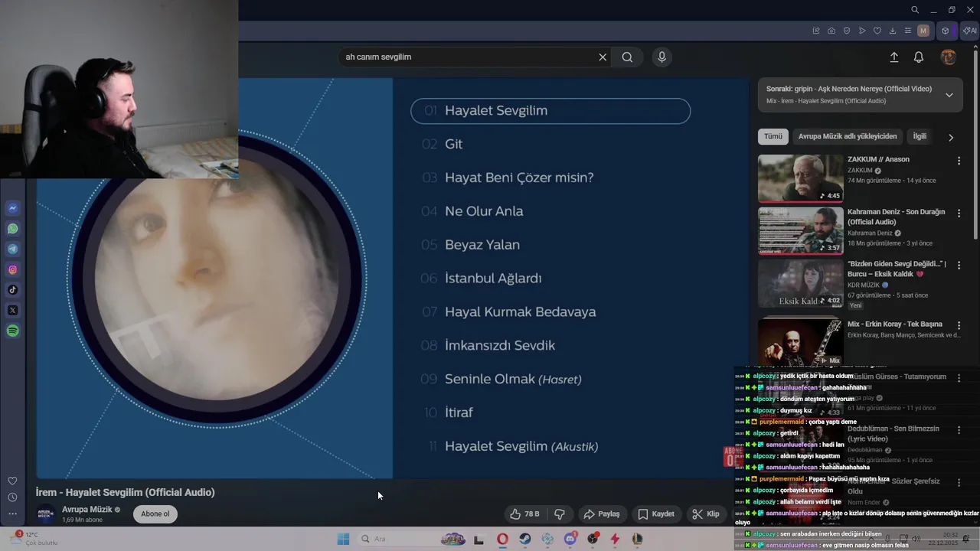
Task: Click Paylaş share button
Action: click(x=601, y=514)
